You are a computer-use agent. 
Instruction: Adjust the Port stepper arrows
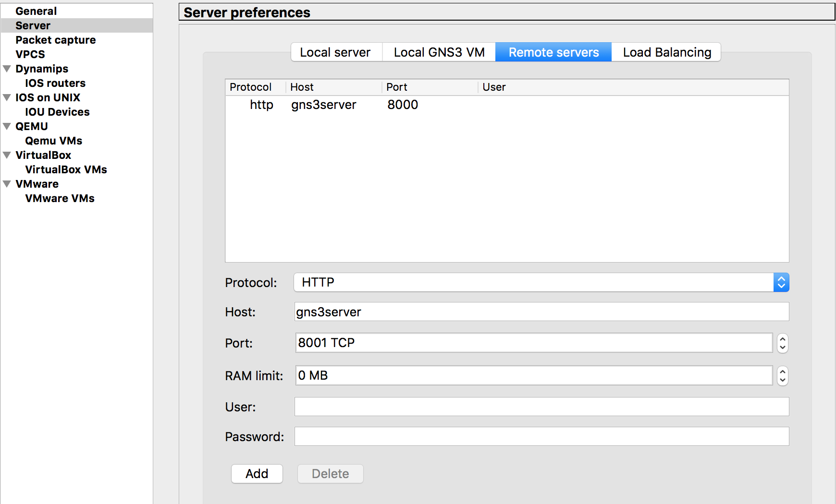pos(783,343)
